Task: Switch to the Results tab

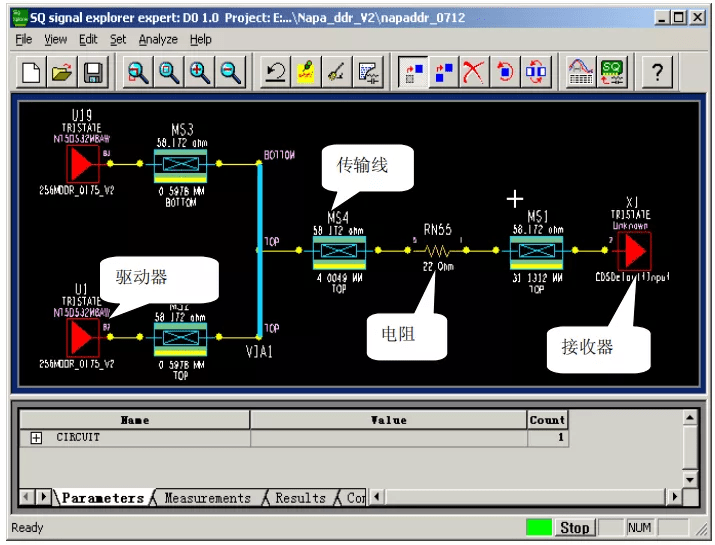Action: [300, 498]
